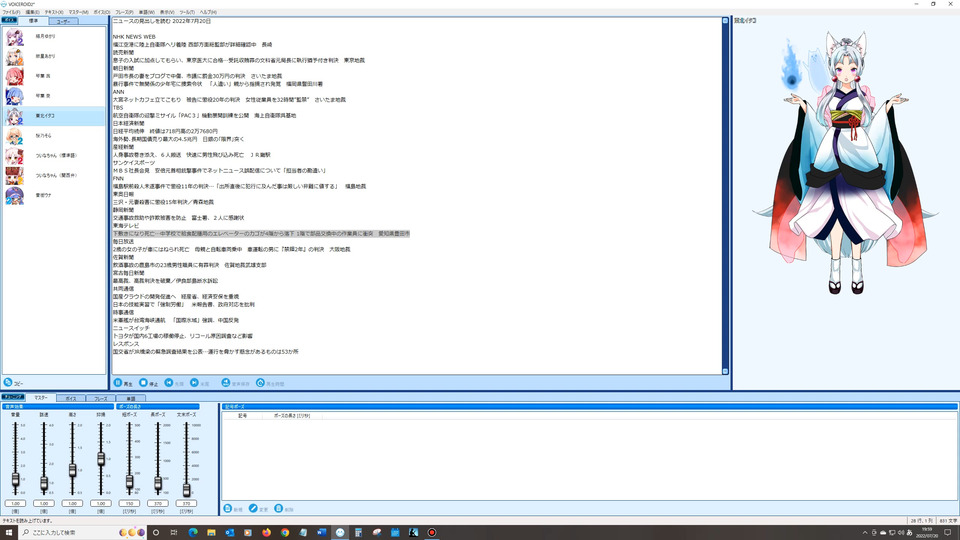The height and width of the screenshot is (540, 960).
Task: Open the 表示 menu
Action: point(167,12)
